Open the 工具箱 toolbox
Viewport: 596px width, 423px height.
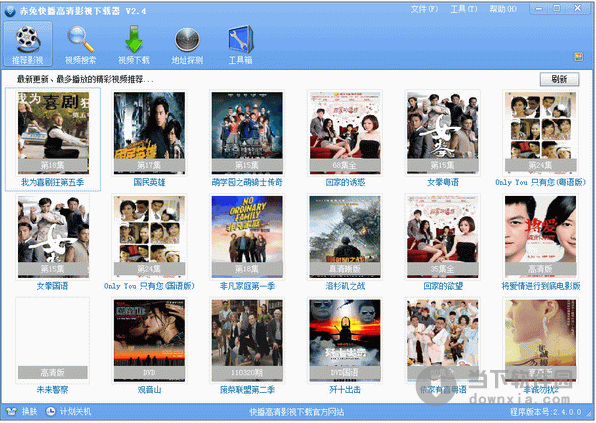coord(240,44)
